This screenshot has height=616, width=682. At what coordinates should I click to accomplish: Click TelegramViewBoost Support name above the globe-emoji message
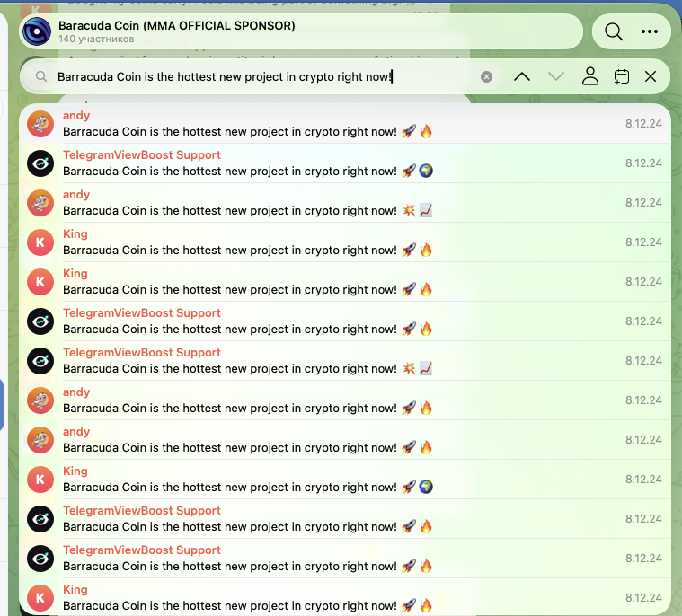[x=142, y=155]
